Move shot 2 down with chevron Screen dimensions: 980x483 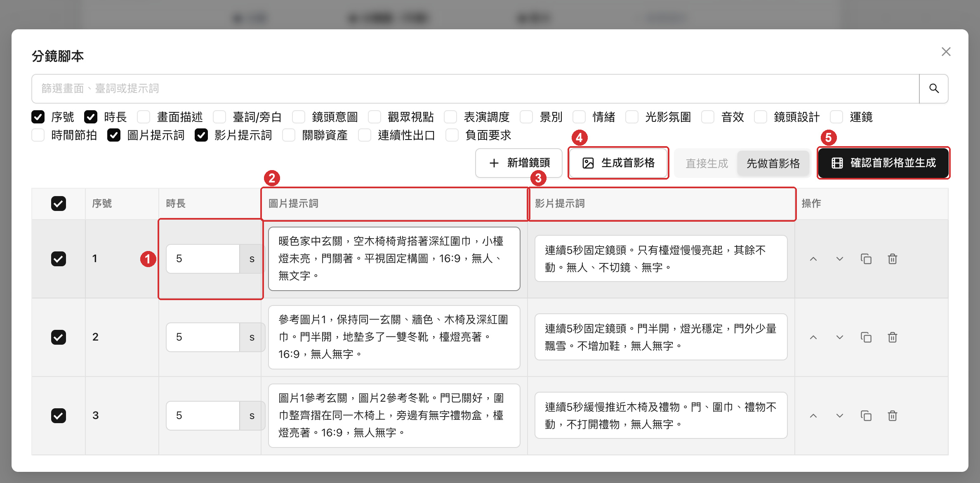tap(840, 337)
